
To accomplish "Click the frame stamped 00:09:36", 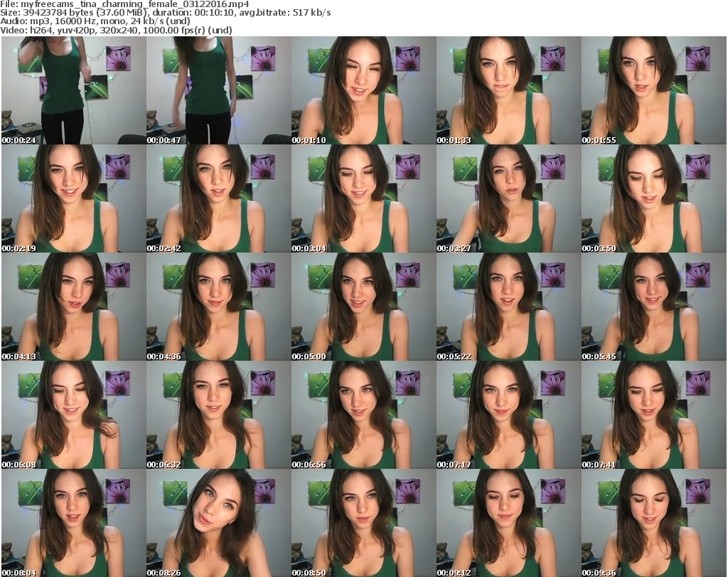I will coord(654,523).
